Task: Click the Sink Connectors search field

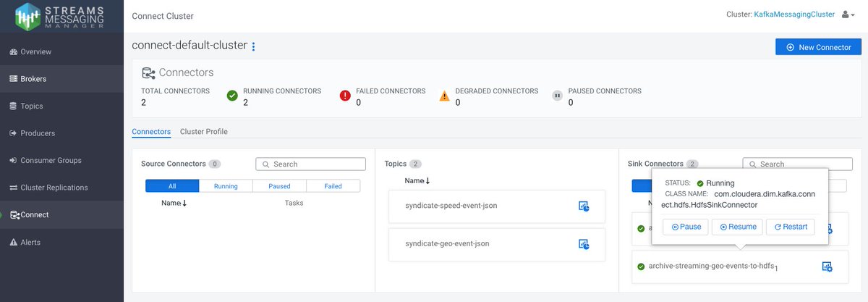Action: [797, 164]
